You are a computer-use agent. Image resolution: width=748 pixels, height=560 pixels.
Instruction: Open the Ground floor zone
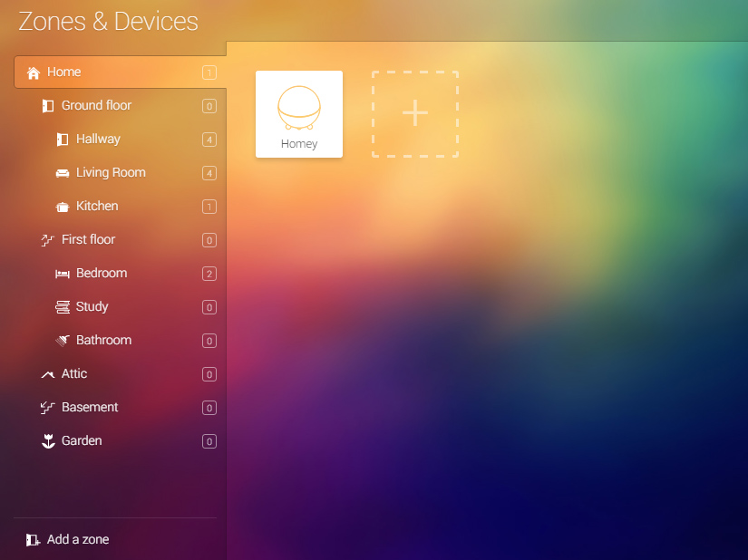coord(121,106)
